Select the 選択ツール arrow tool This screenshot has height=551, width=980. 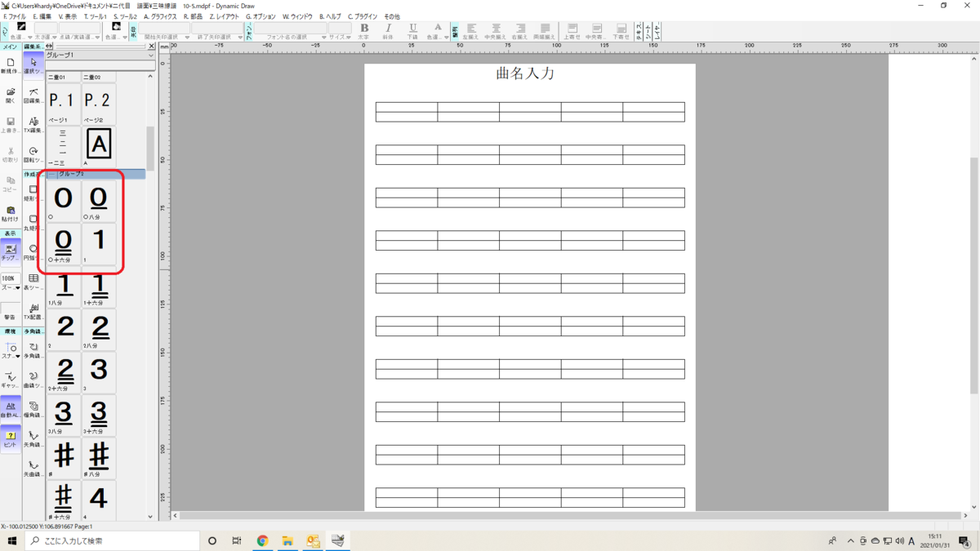coord(33,65)
